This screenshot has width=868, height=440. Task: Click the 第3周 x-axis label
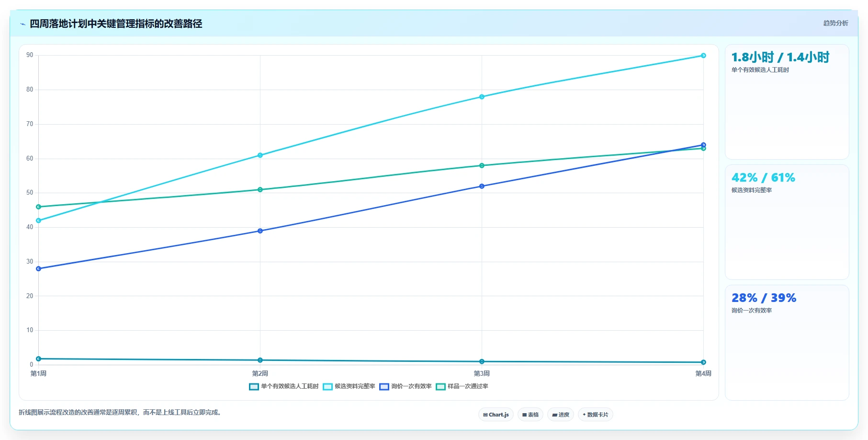point(482,373)
